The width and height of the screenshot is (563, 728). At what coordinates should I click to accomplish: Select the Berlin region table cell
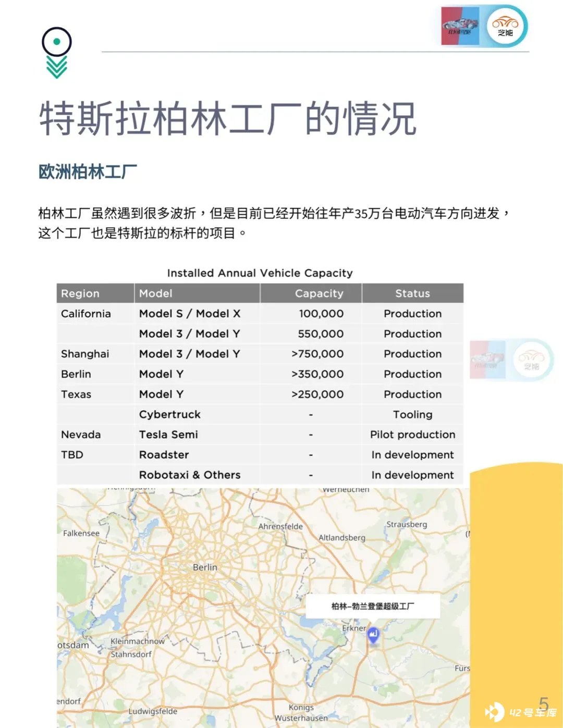[76, 374]
